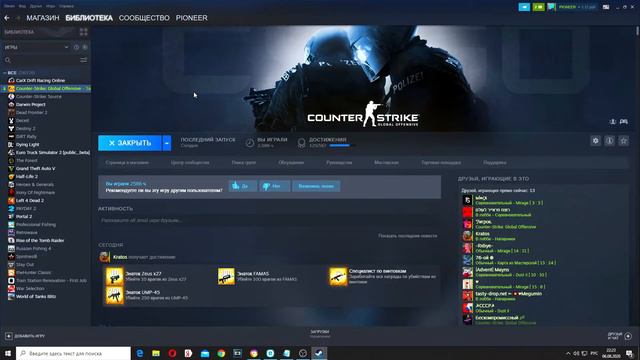Open Chrome from the taskbar

pos(221,353)
